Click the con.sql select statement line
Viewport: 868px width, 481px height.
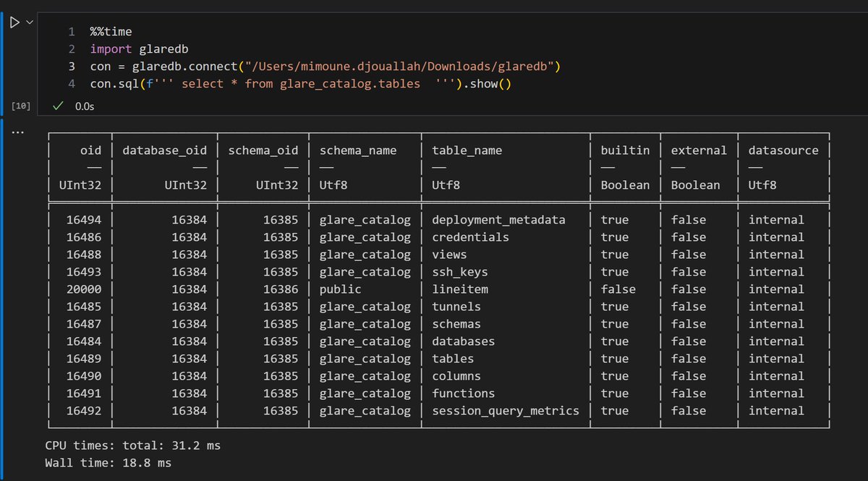300,84
